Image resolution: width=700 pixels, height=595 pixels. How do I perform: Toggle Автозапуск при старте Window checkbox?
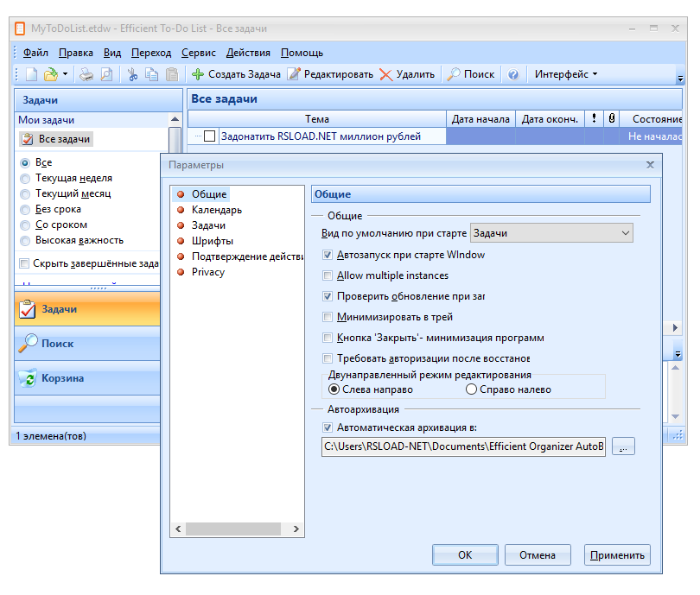(328, 255)
